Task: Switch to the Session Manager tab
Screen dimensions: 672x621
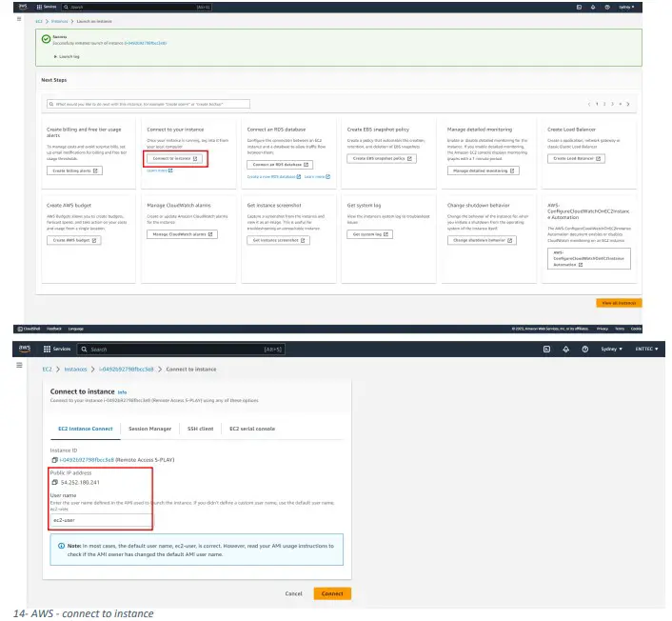Action: (x=149, y=429)
